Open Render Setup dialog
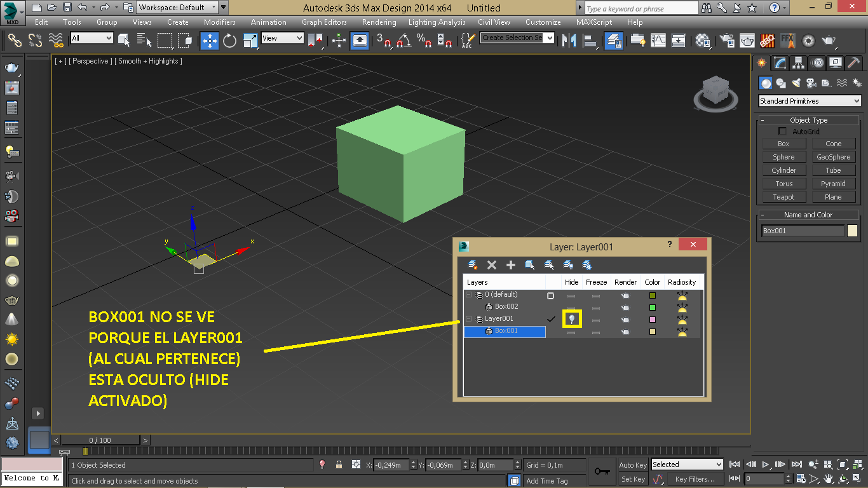Viewport: 868px width, 488px height. click(x=727, y=41)
